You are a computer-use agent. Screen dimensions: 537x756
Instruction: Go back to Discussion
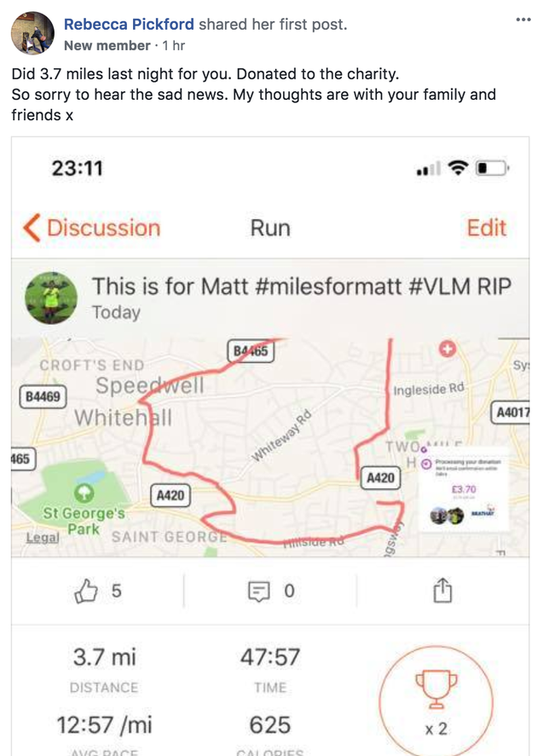point(91,228)
